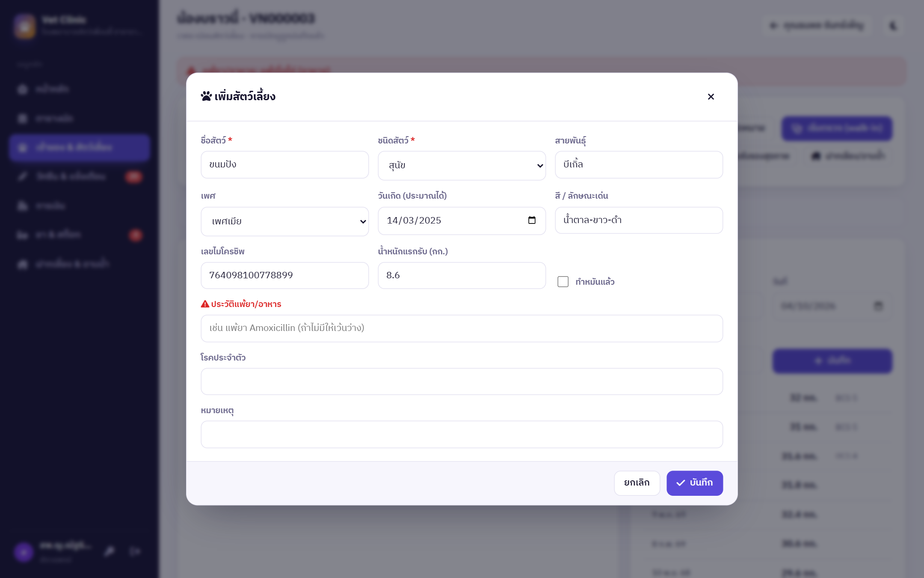Screen dimensions: 924x578
Task: Focus the เลขไมโครชิพ microchip number field
Action: 284,275
